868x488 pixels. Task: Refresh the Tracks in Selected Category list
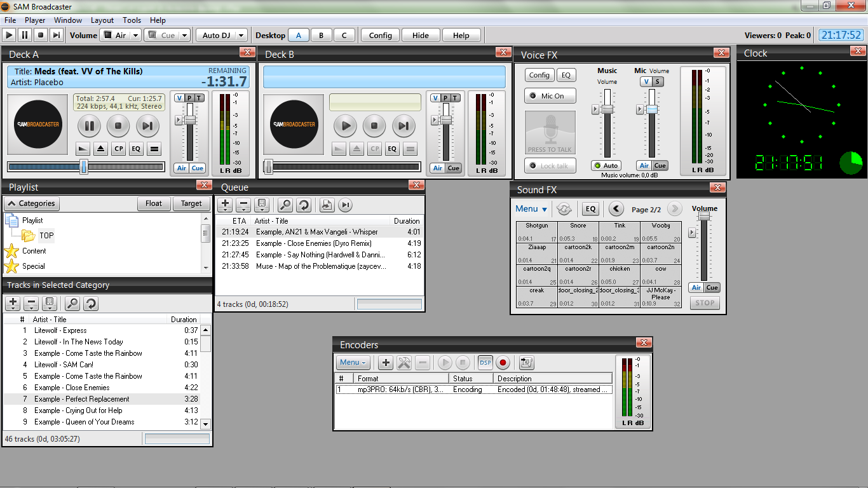[91, 303]
